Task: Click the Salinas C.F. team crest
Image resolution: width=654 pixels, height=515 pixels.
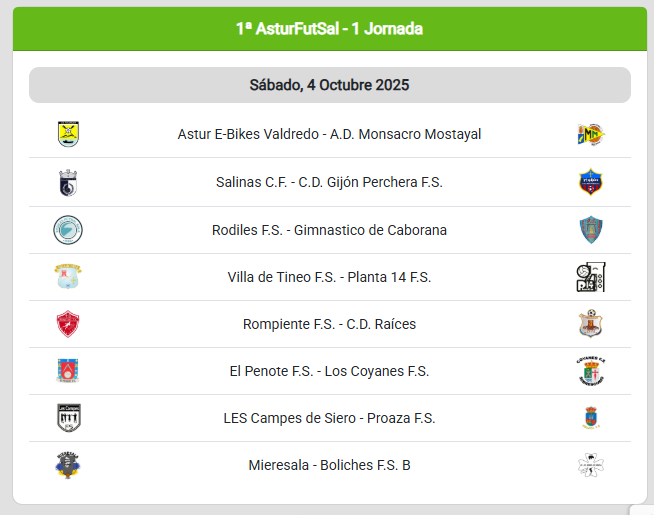Action: tap(68, 182)
